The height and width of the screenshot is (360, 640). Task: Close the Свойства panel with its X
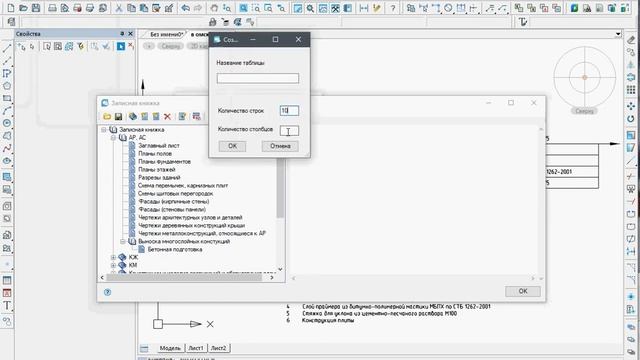coord(131,33)
